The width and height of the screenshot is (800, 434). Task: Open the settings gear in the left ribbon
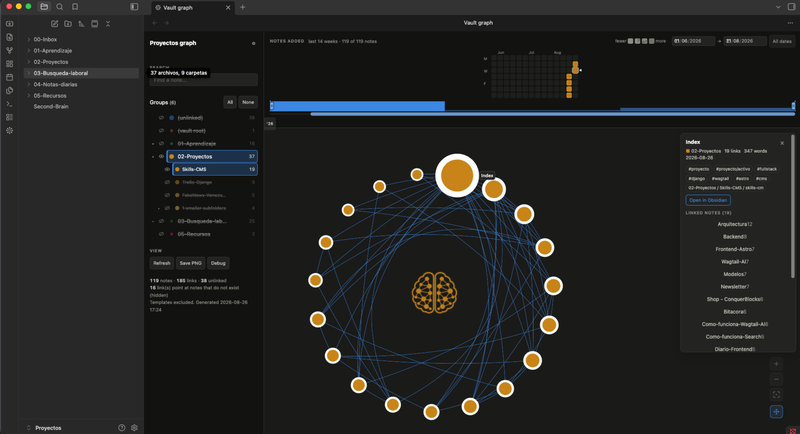9,131
